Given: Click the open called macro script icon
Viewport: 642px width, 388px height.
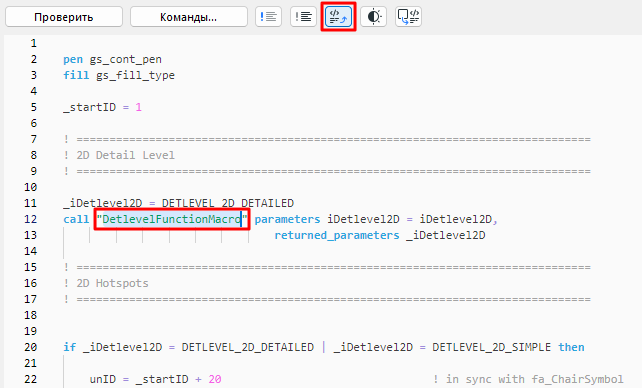Looking at the screenshot, I should pos(338,17).
